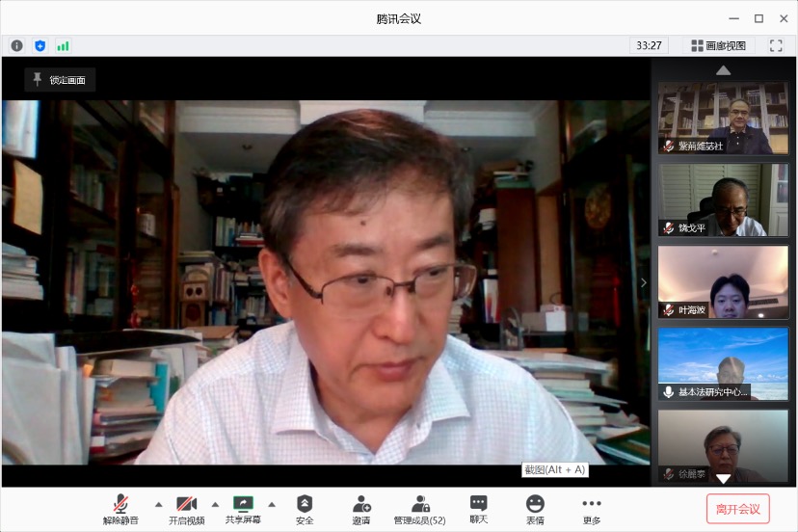Pin the video with 锁定画面
Screen dimensions: 798x532
60,80
